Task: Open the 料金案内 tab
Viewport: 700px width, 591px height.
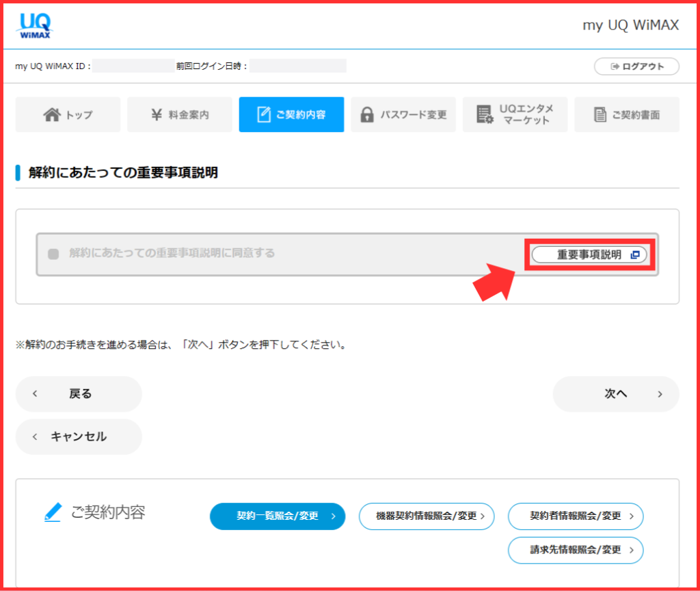Action: click(x=180, y=114)
